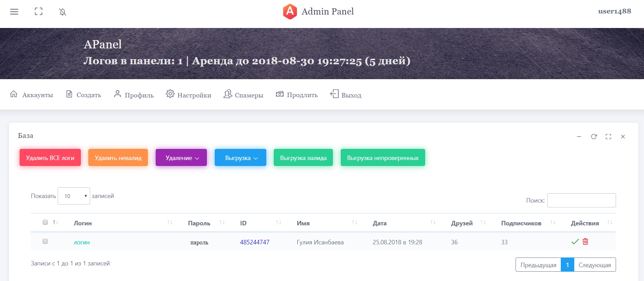644x281 pixels.
Task: Open the Настройки menu item
Action: 189,94
